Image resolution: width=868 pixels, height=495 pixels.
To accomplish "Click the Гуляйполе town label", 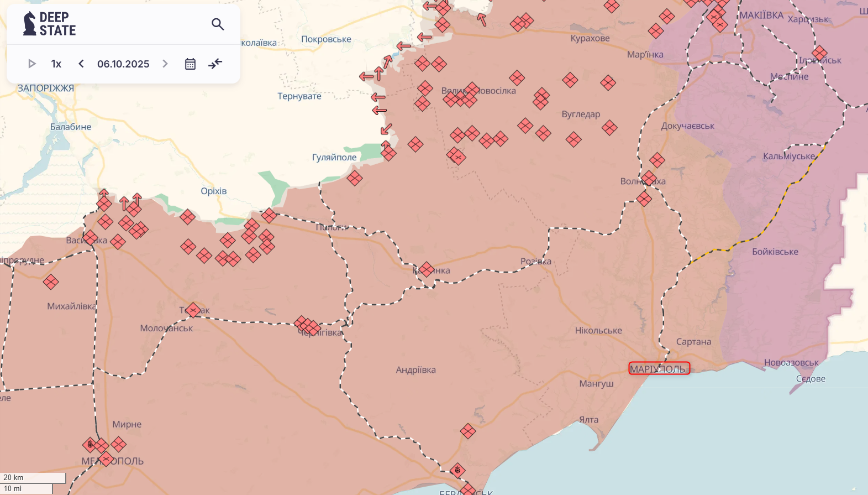I will pyautogui.click(x=334, y=157).
